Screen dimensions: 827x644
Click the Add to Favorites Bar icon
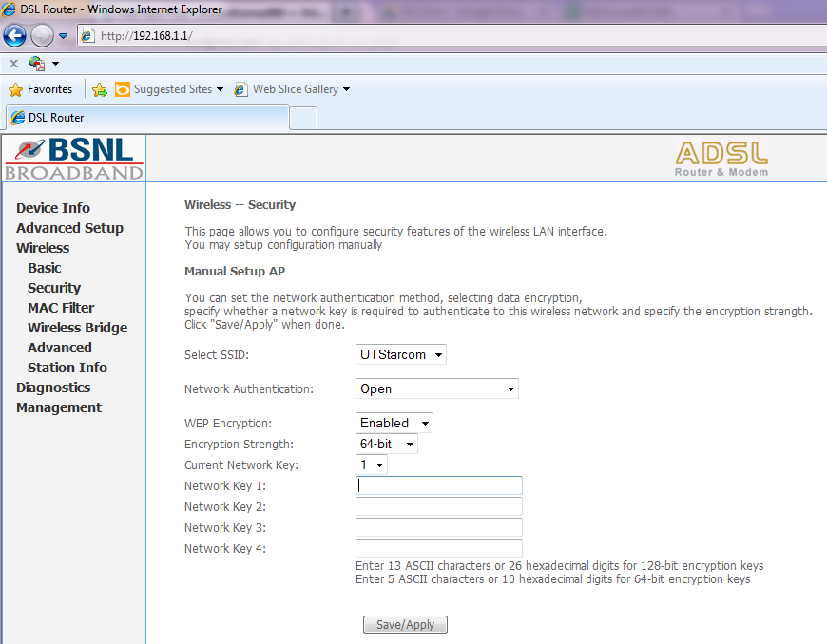(x=100, y=89)
